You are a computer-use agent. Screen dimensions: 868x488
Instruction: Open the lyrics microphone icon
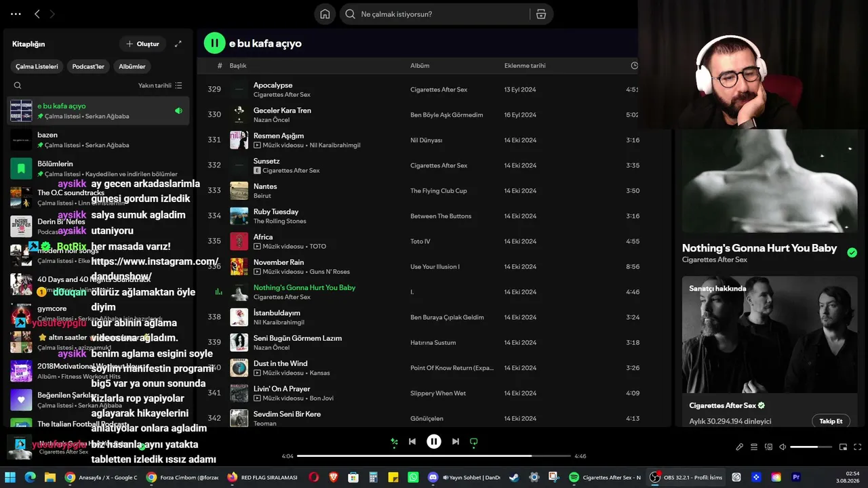(x=740, y=447)
